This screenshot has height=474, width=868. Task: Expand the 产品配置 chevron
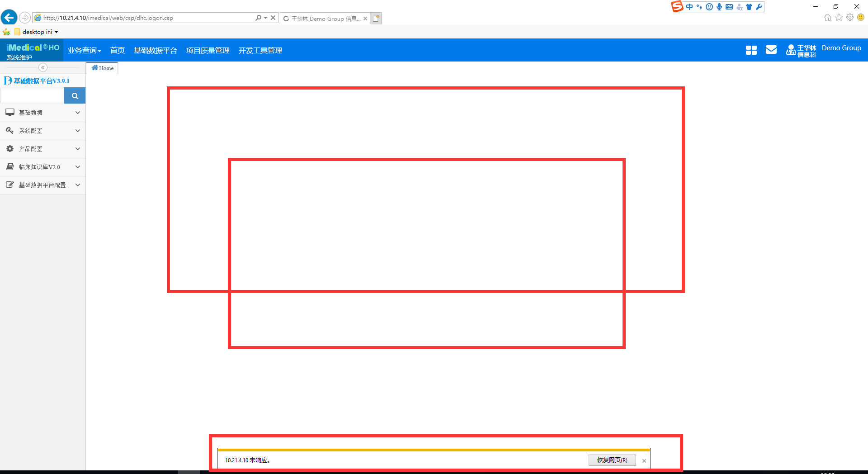click(78, 149)
